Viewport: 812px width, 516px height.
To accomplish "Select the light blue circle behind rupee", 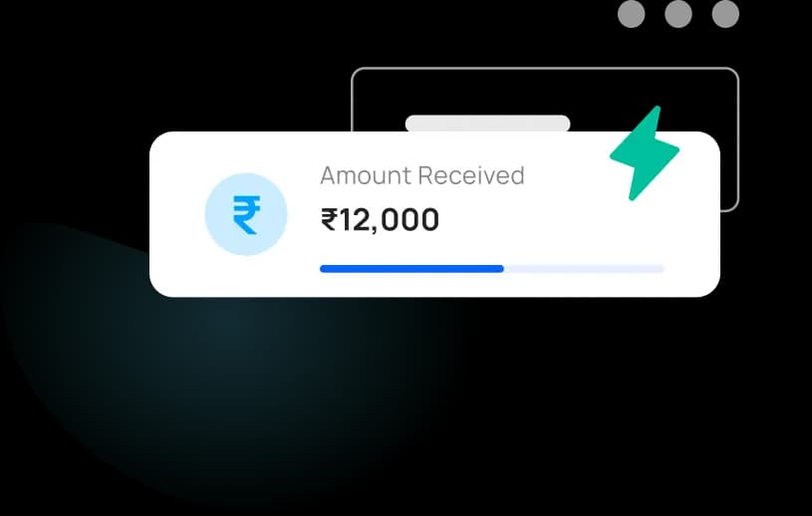I will pyautogui.click(x=246, y=214).
